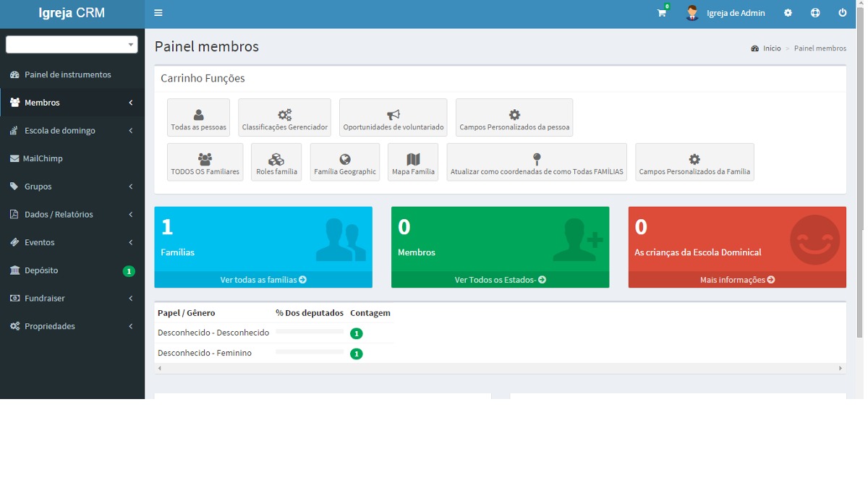This screenshot has height=488, width=868.
Task: Click Início breadcrumb link
Action: click(771, 48)
